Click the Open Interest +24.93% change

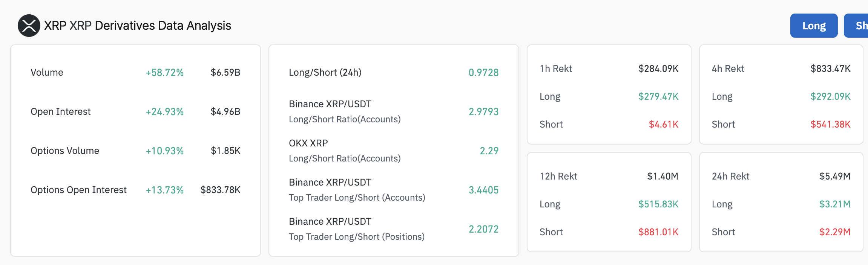pos(164,112)
